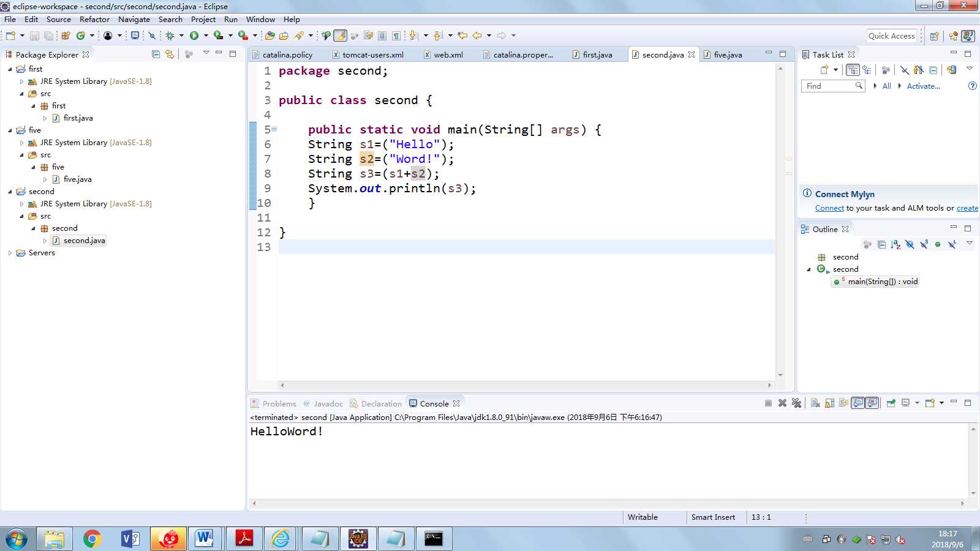Screen dimensions: 980x551
Task: Open Chrome from Windows taskbar
Action: click(92, 539)
